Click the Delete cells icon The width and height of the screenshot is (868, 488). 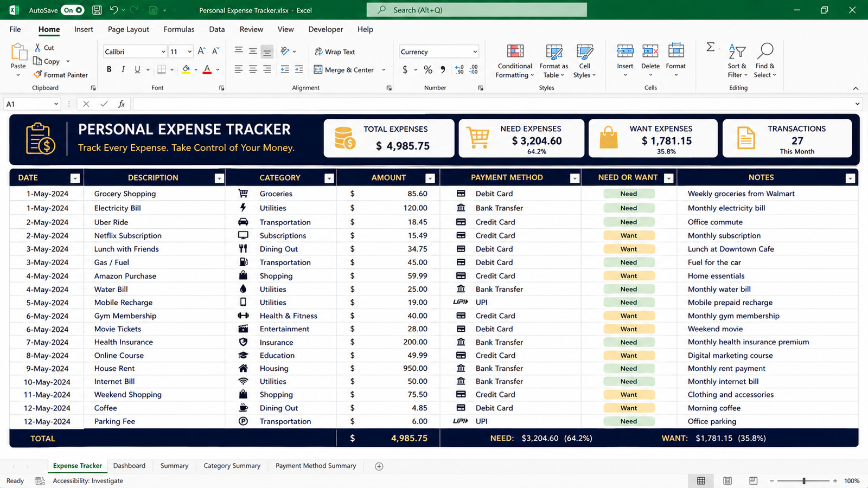650,52
